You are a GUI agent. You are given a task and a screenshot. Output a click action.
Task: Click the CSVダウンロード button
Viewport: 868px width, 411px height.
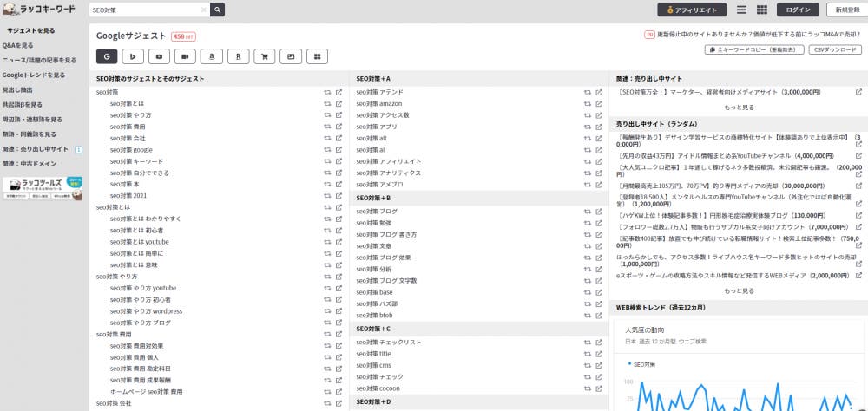[835, 49]
